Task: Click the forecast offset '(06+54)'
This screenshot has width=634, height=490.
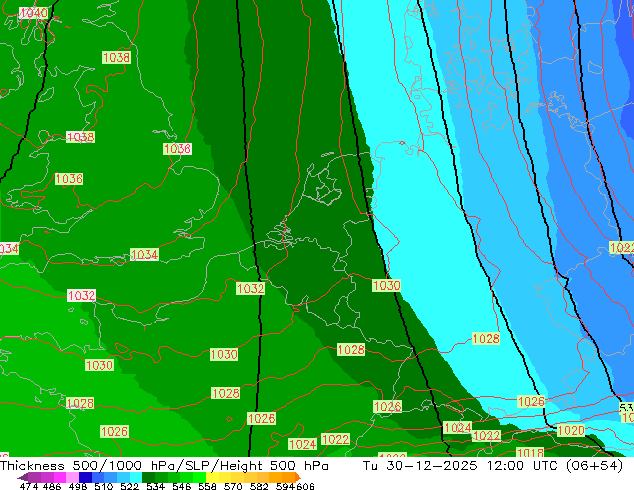Action: [594, 466]
